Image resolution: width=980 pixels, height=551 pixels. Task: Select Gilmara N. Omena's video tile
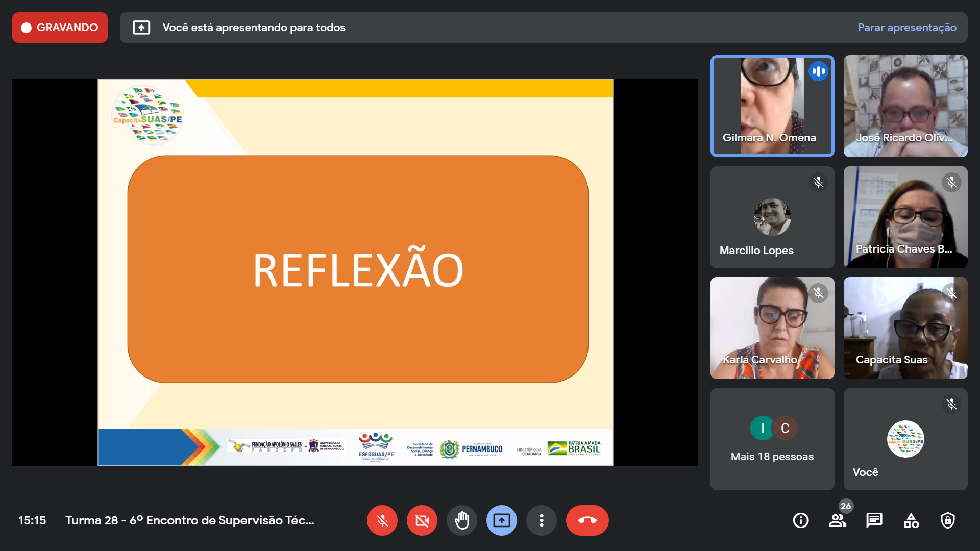[772, 106]
